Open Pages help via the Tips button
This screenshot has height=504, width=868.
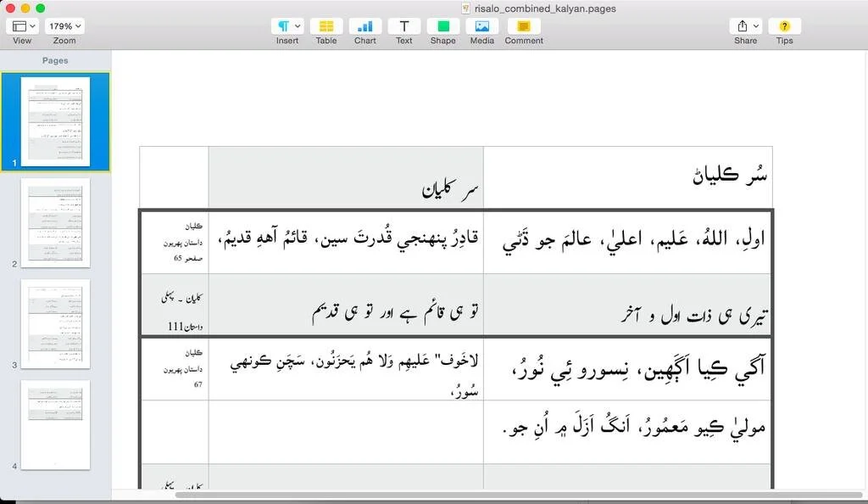coord(784,27)
